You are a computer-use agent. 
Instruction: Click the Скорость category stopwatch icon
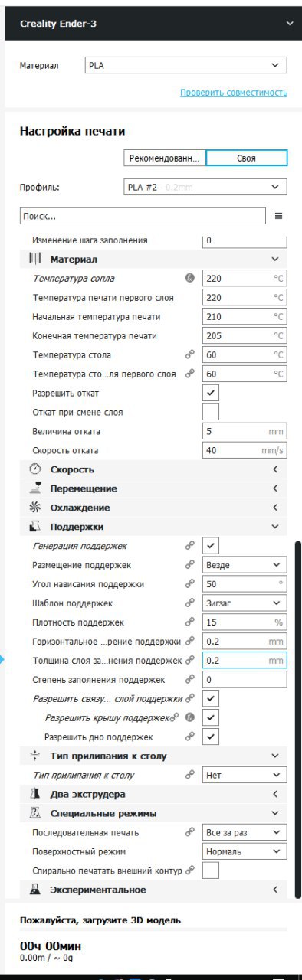pos(35,469)
